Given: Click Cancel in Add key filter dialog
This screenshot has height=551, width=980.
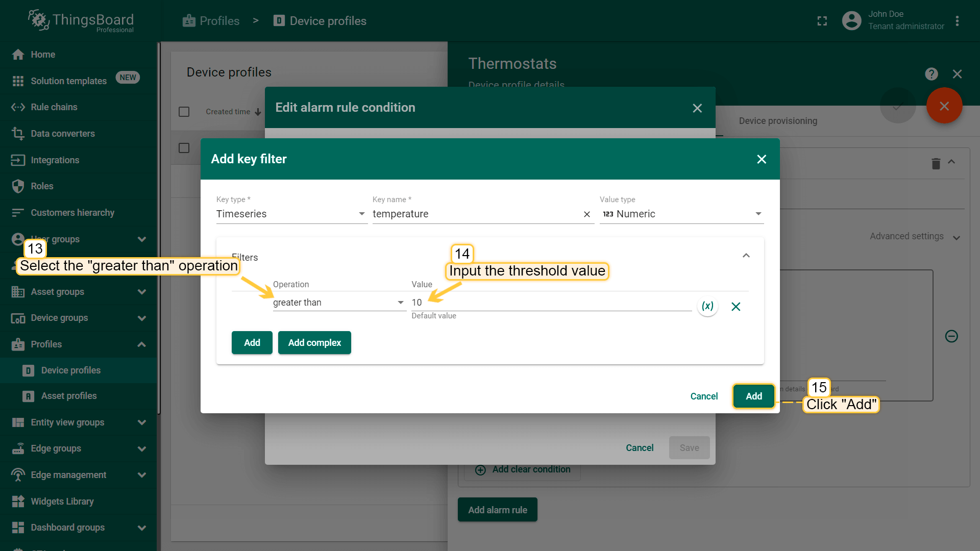Looking at the screenshot, I should pyautogui.click(x=704, y=396).
